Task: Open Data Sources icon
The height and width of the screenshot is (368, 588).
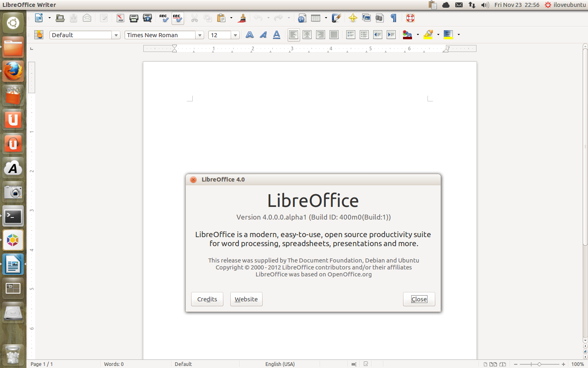Action: click(380, 18)
